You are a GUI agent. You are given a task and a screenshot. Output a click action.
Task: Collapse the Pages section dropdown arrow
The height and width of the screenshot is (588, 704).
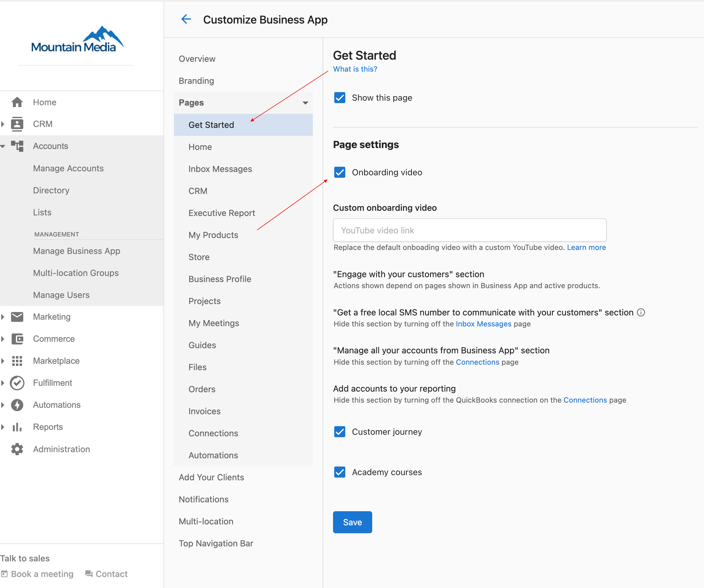[305, 103]
